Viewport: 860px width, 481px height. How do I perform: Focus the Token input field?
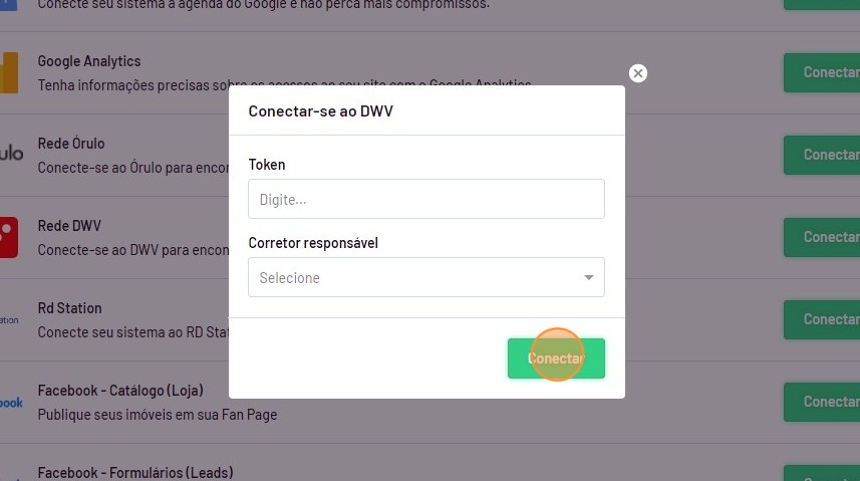[x=426, y=199]
